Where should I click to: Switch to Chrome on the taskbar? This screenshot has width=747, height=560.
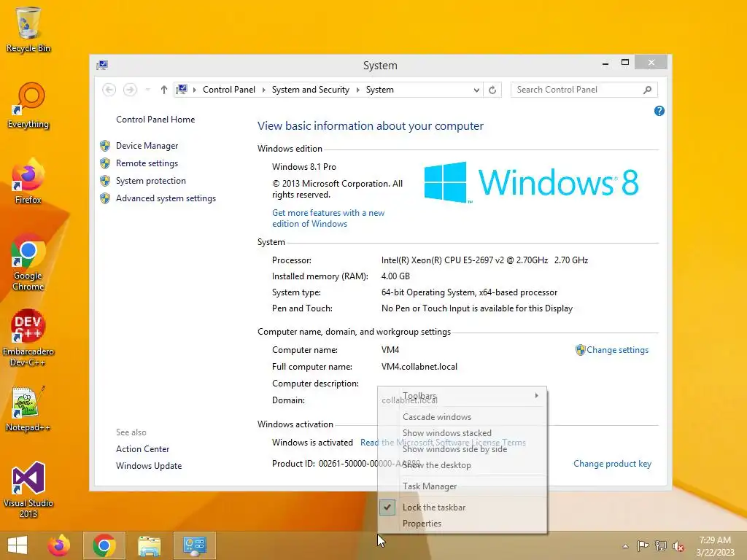[x=104, y=545]
